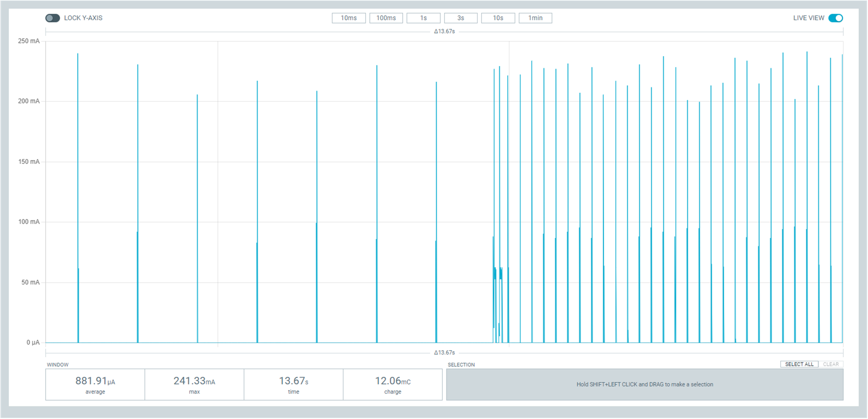Click the selection hint area
The width and height of the screenshot is (868, 419).
pyautogui.click(x=645, y=385)
